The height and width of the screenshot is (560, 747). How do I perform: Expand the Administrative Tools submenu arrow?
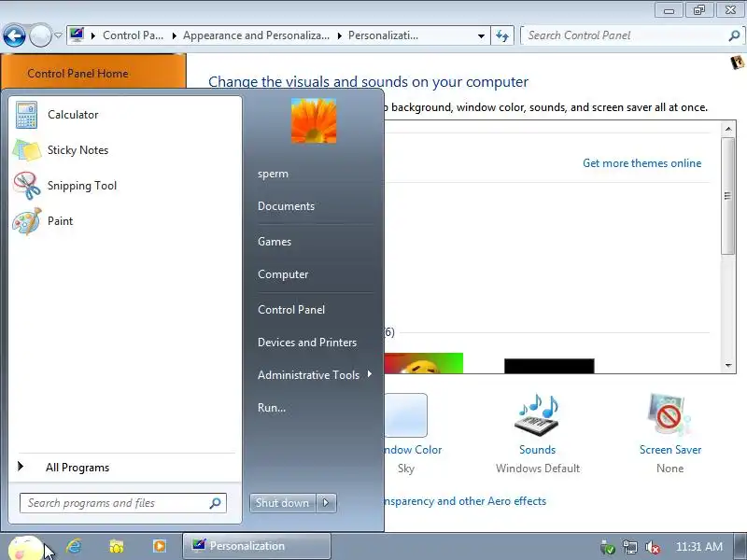coord(369,374)
